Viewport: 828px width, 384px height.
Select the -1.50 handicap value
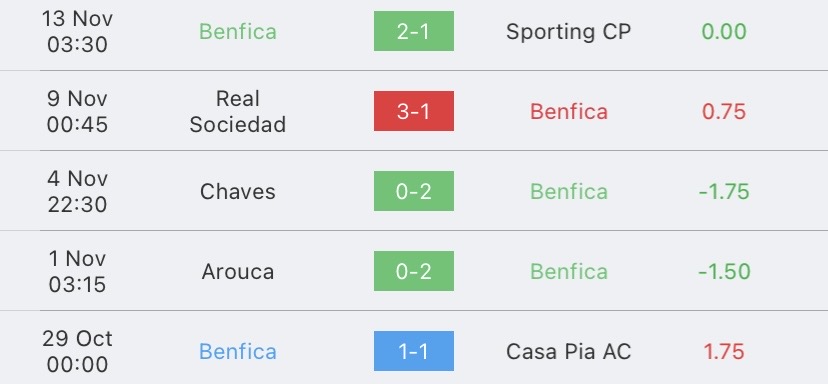tap(724, 271)
